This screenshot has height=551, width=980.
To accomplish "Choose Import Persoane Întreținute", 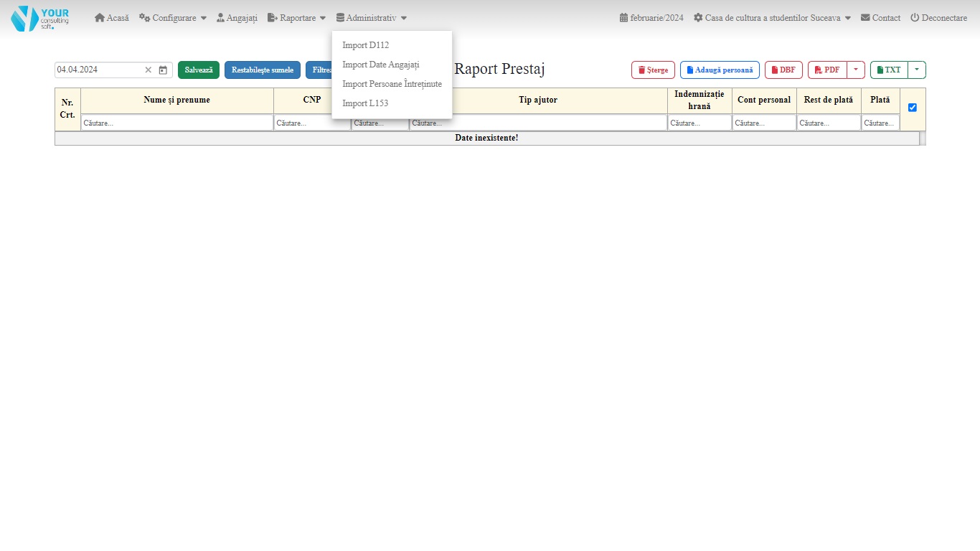I will pos(392,84).
